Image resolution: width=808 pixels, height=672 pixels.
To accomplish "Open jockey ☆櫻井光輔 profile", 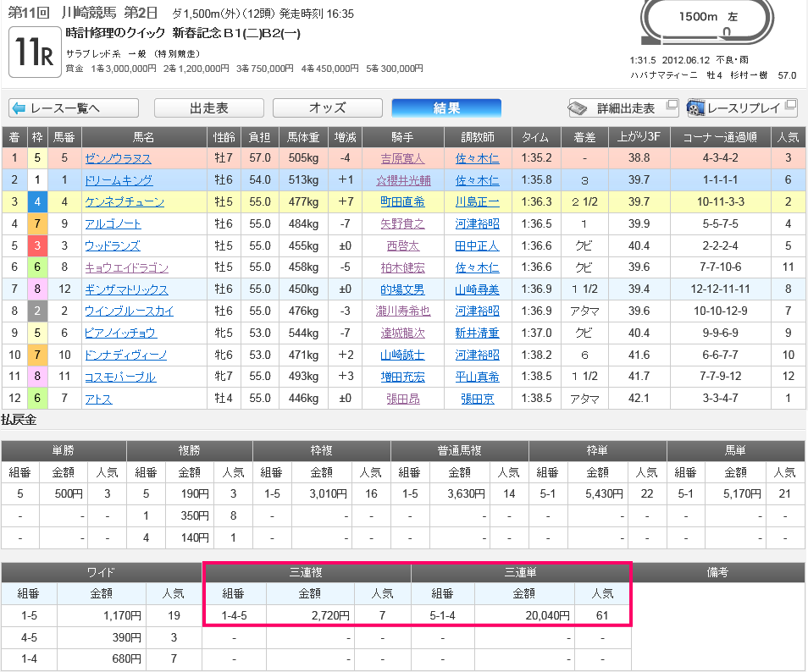I will click(403, 180).
